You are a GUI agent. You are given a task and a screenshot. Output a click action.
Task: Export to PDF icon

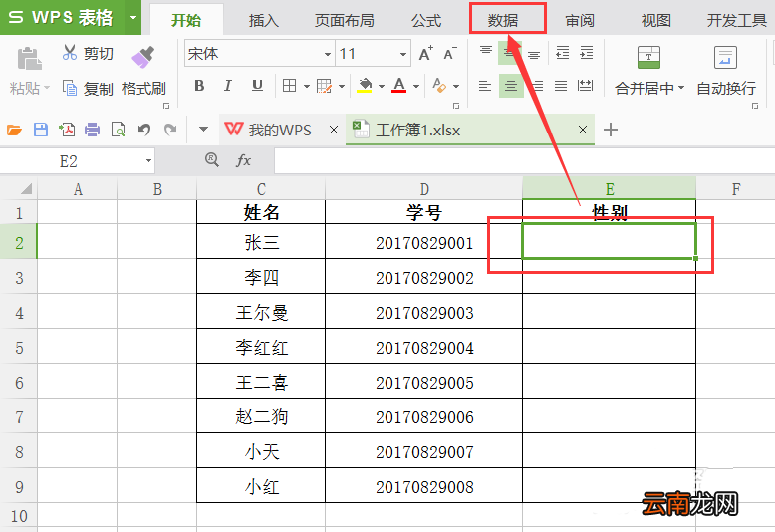[67, 131]
